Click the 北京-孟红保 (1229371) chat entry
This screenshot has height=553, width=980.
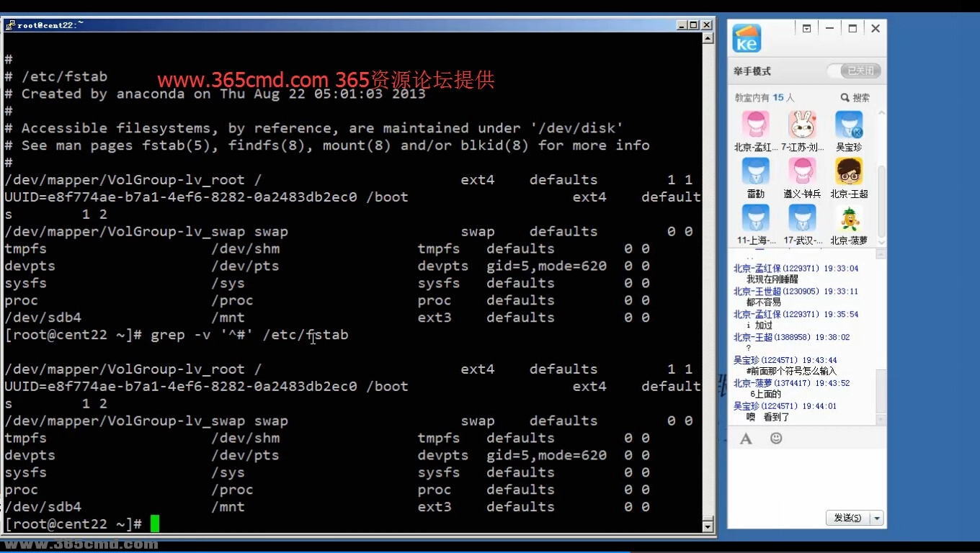[x=765, y=268]
